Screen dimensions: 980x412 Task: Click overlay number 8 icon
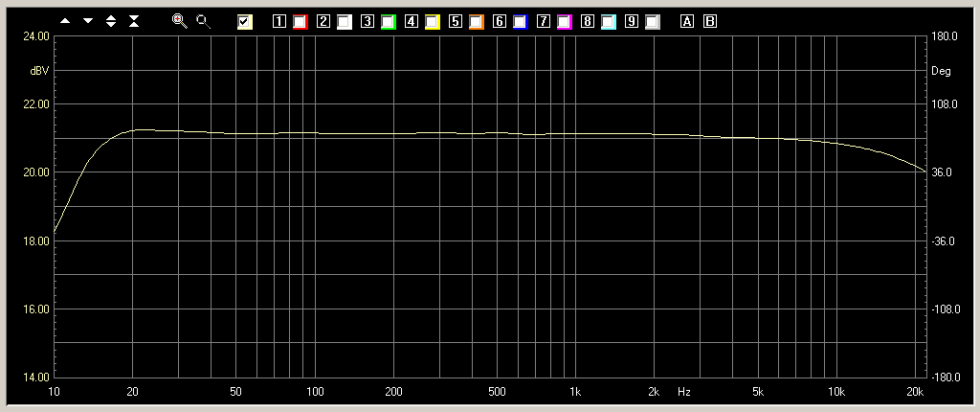587,21
